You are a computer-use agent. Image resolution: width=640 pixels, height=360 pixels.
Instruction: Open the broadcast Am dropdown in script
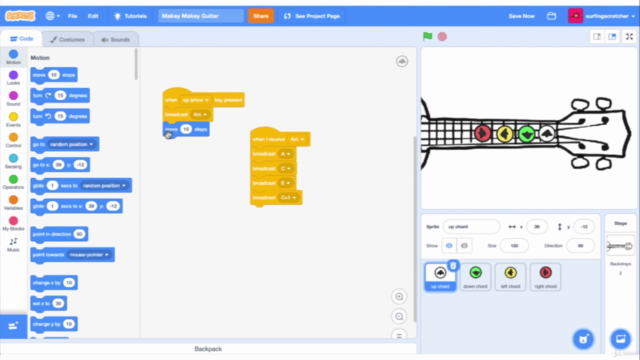(200, 115)
